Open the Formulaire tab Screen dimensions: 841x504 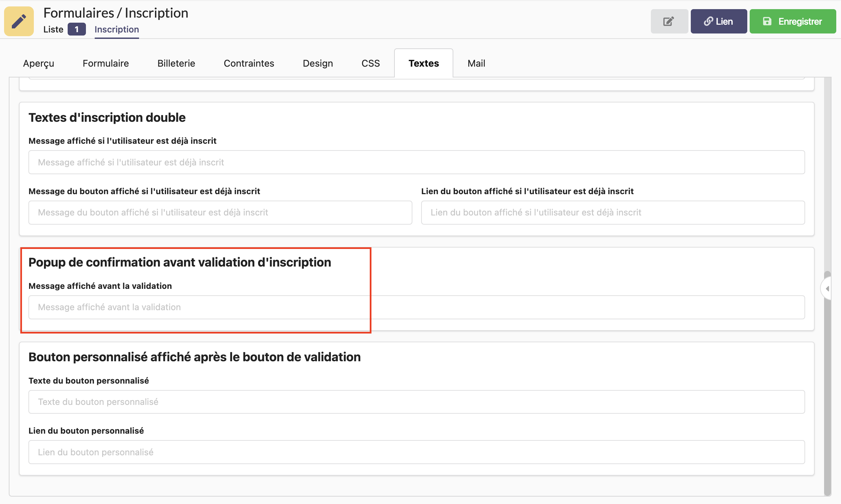[x=106, y=63]
